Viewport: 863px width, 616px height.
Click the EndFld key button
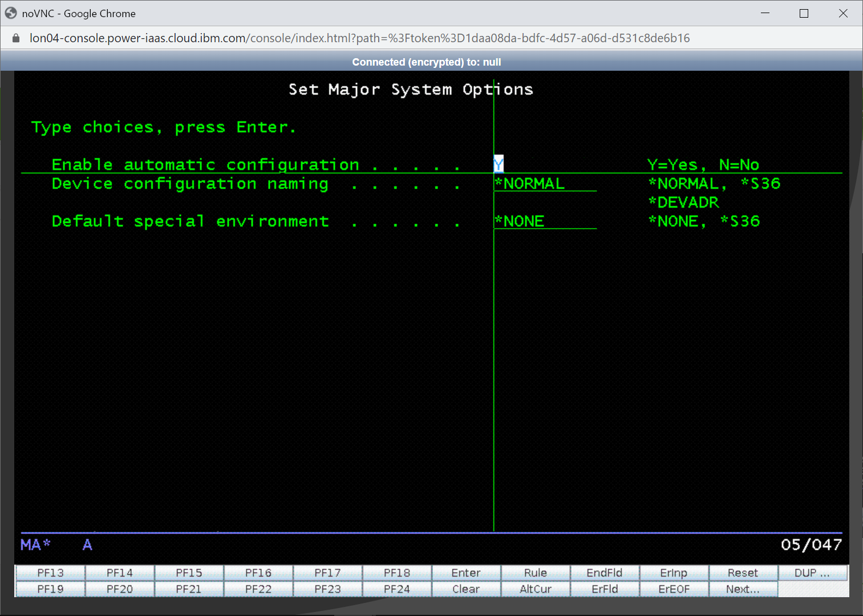pos(605,573)
